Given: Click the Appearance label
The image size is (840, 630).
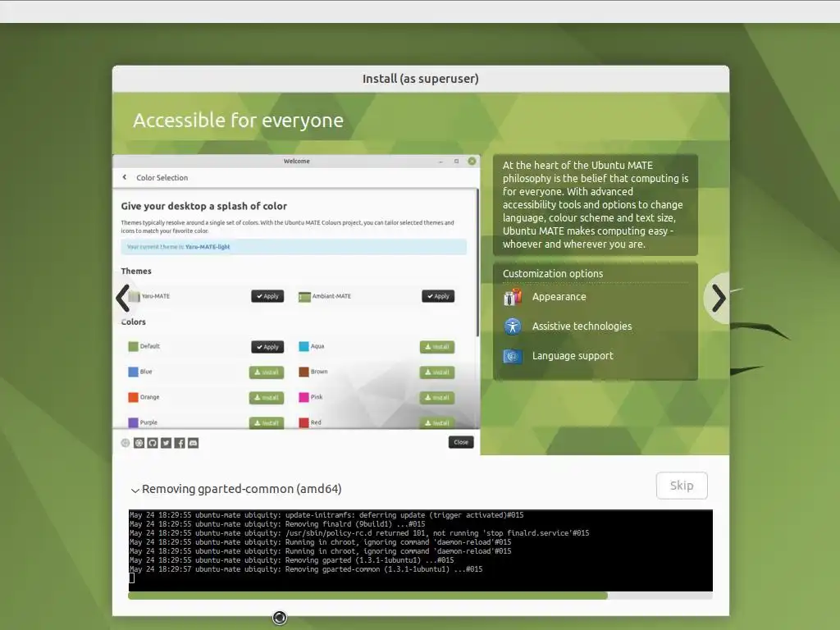Looking at the screenshot, I should tap(559, 297).
